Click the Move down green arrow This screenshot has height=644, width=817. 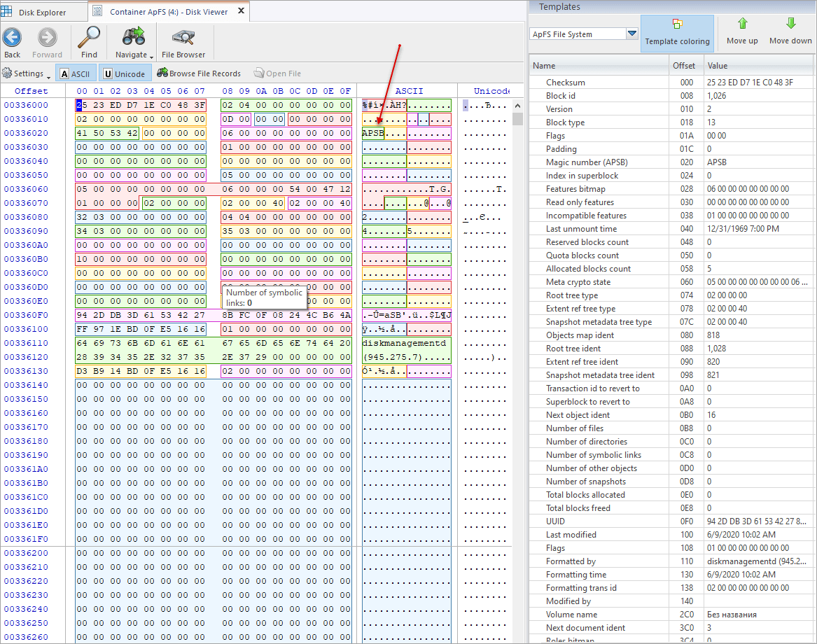click(790, 23)
